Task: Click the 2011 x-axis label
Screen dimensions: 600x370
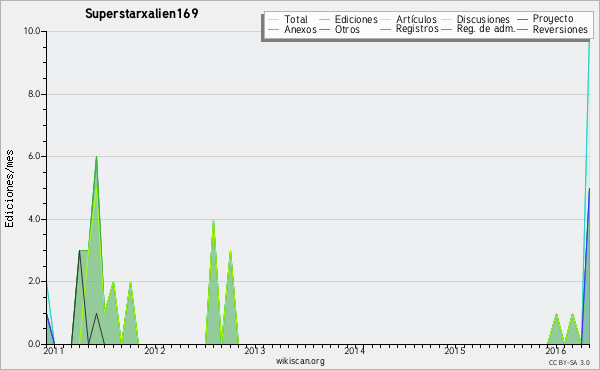Action: tap(54, 351)
